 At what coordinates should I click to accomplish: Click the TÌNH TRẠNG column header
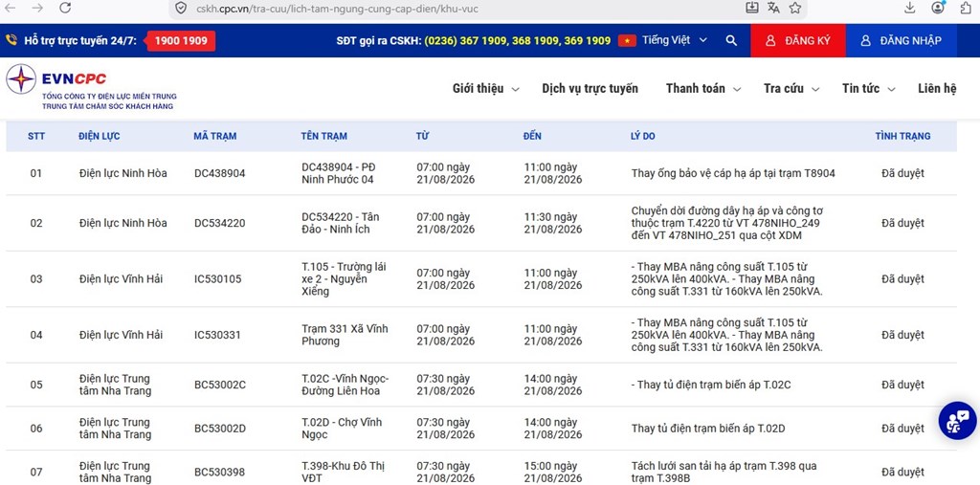pos(902,136)
